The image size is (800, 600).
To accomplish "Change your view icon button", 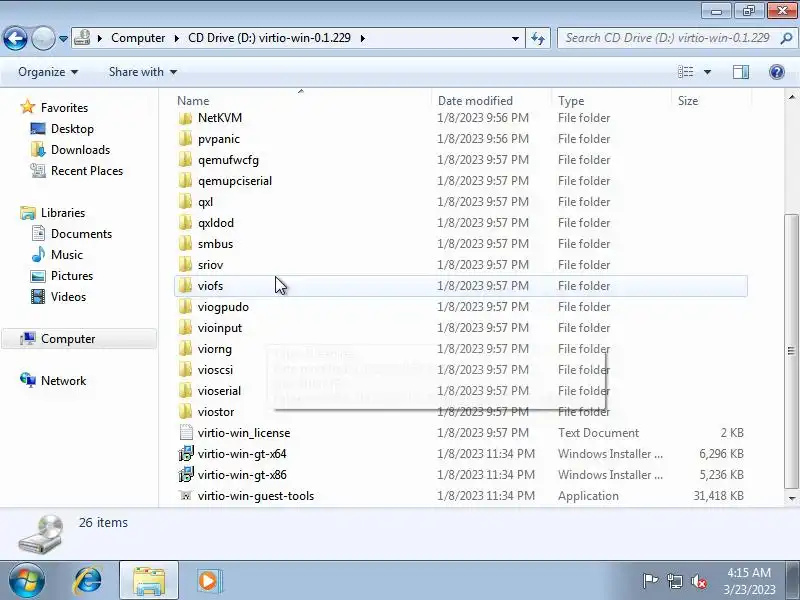I will coord(685,72).
